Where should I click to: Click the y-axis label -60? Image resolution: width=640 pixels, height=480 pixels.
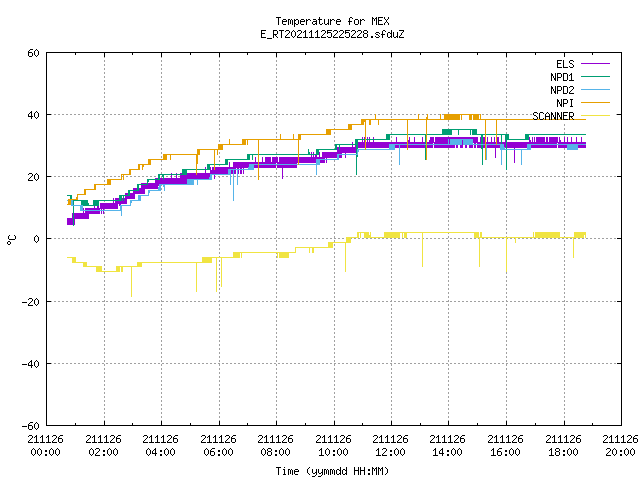pyautogui.click(x=31, y=426)
